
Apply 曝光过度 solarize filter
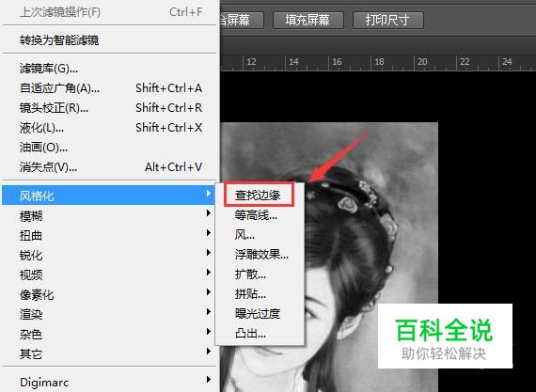pyautogui.click(x=260, y=313)
